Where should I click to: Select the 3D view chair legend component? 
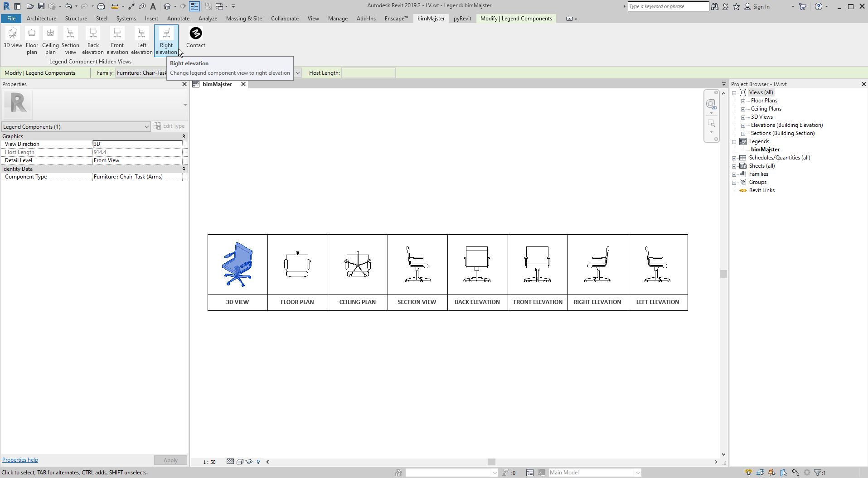(x=238, y=264)
